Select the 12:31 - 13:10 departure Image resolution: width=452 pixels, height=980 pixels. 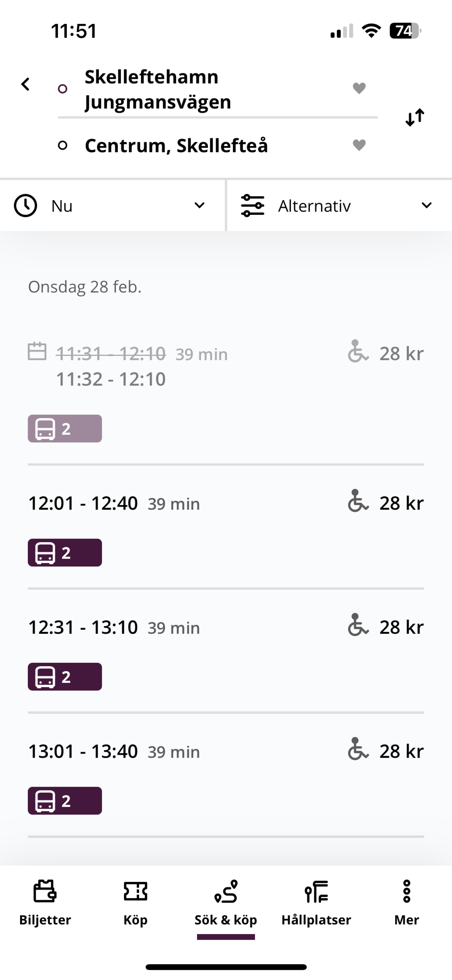click(x=226, y=651)
